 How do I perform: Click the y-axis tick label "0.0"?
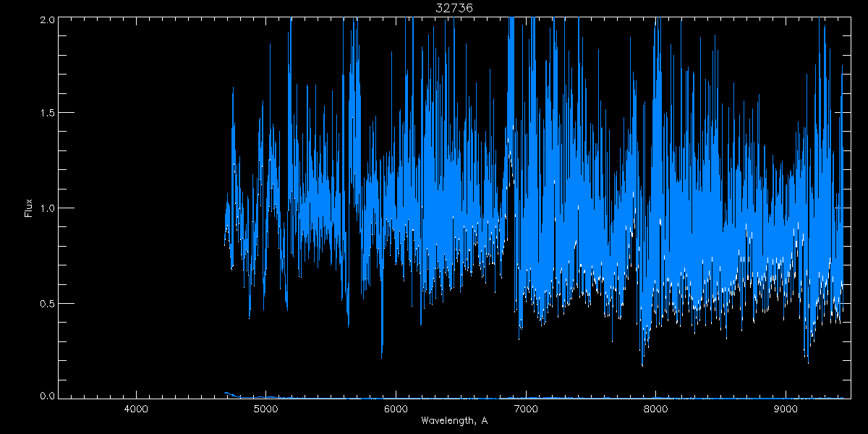(x=46, y=396)
